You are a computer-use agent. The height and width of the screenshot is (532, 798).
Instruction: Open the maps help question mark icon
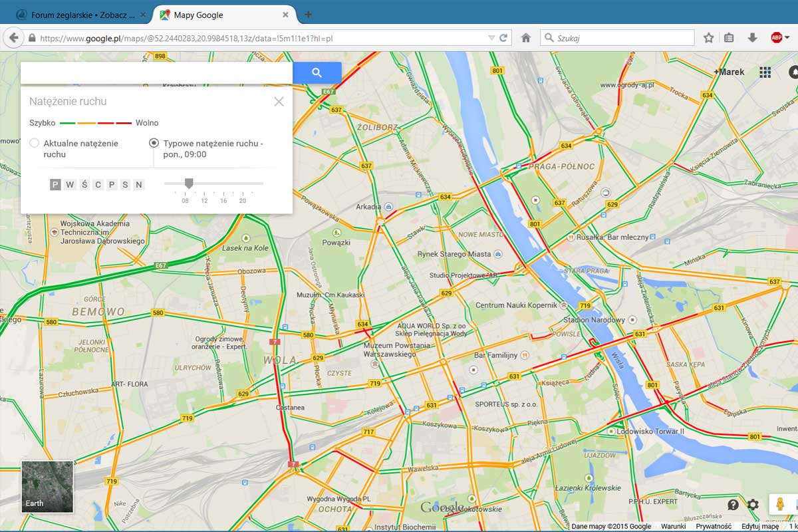point(733,505)
